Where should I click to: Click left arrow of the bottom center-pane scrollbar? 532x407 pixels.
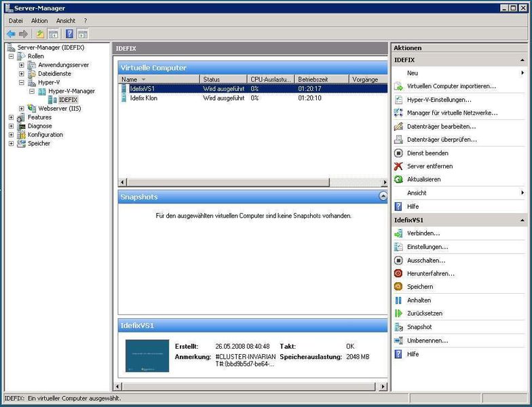coord(118,387)
